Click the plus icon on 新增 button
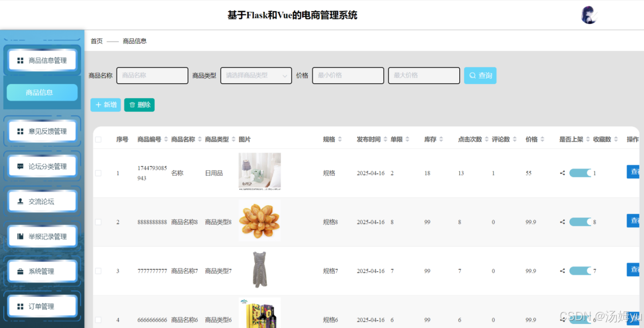Image resolution: width=644 pixels, height=328 pixels. click(x=98, y=105)
